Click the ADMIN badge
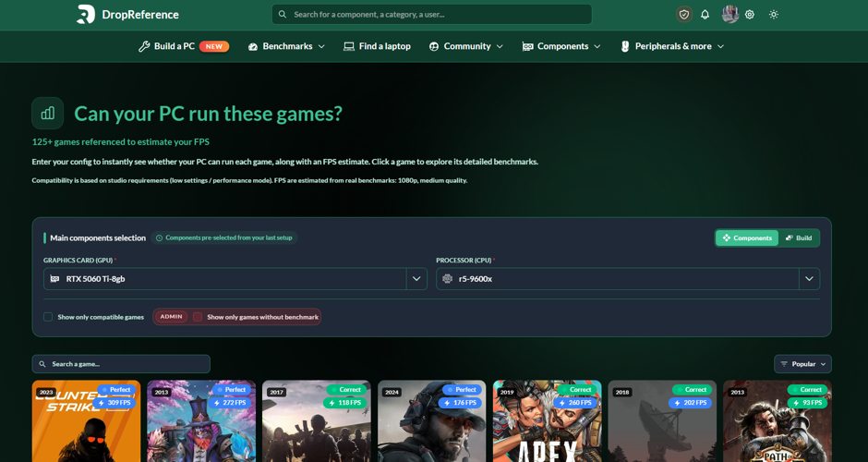 coord(172,317)
